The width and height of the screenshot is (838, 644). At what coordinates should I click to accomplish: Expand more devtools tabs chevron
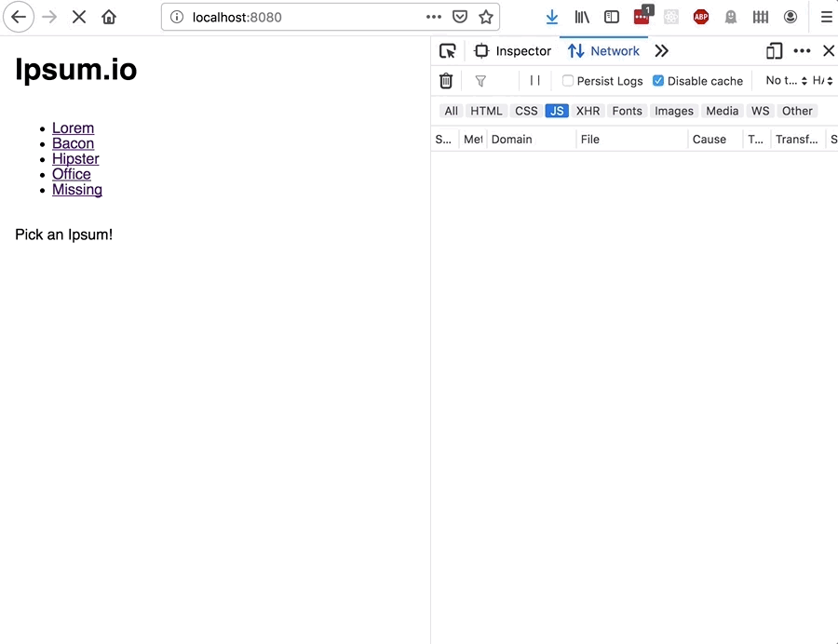[662, 51]
